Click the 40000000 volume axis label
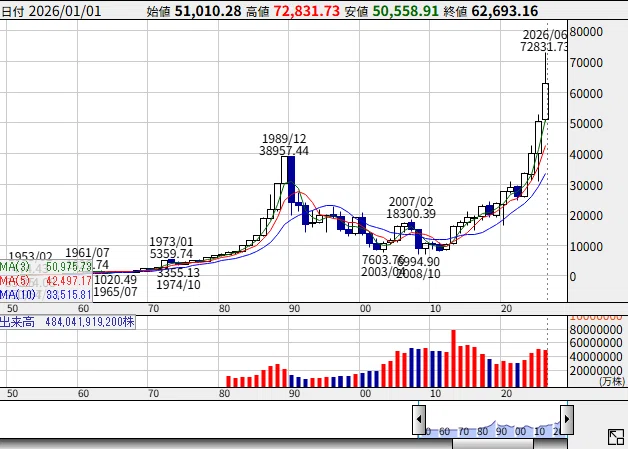This screenshot has width=628, height=449. 596,357
